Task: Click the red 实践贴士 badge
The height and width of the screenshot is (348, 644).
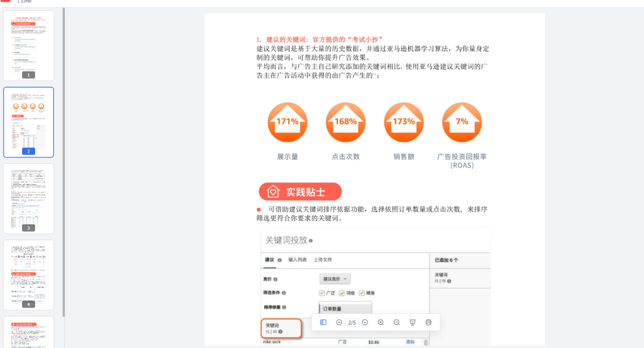Action: click(300, 191)
